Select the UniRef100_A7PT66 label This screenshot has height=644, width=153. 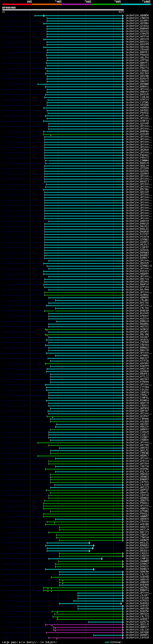(x=137, y=60)
